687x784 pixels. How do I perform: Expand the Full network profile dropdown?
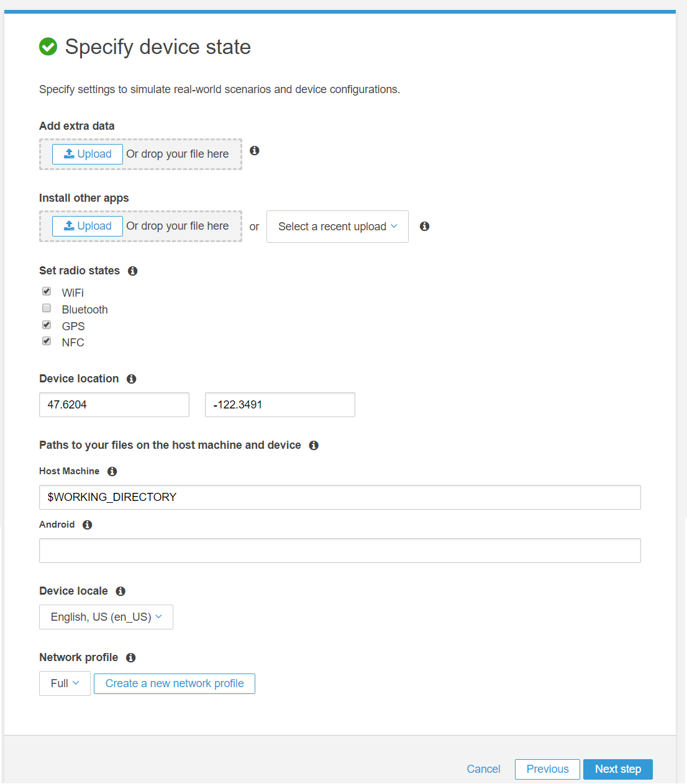tap(64, 683)
